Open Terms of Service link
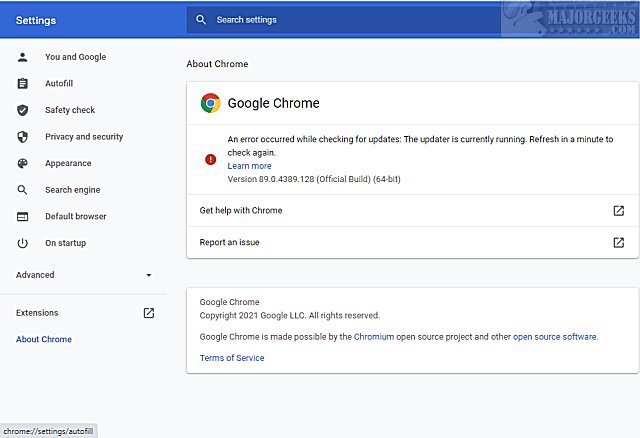 coord(232,358)
